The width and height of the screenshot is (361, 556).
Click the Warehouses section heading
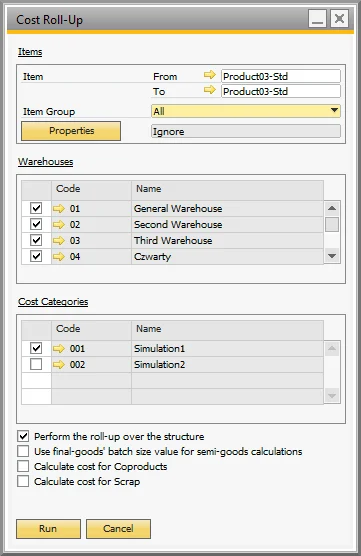[x=45, y=162]
